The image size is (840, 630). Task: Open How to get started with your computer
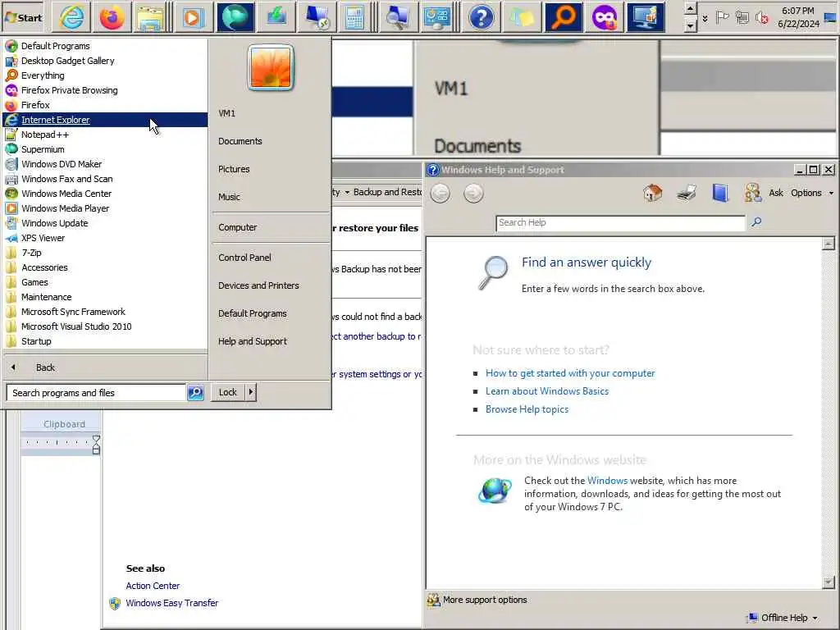(570, 373)
